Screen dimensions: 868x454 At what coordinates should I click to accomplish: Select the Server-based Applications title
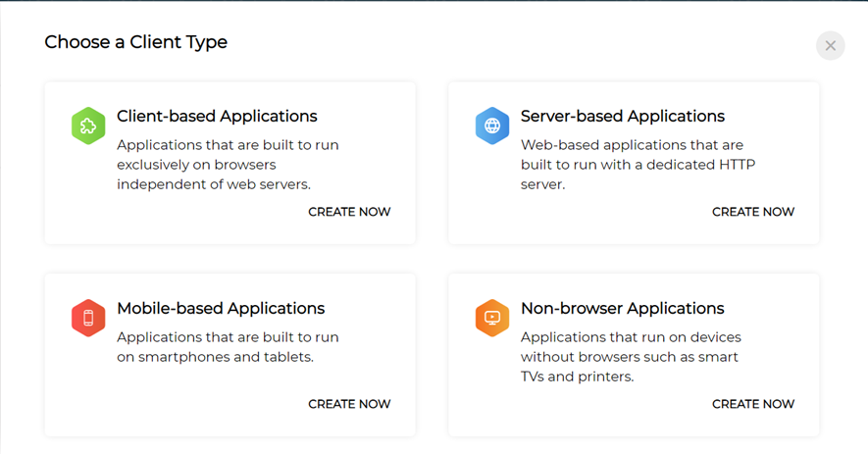click(x=622, y=116)
